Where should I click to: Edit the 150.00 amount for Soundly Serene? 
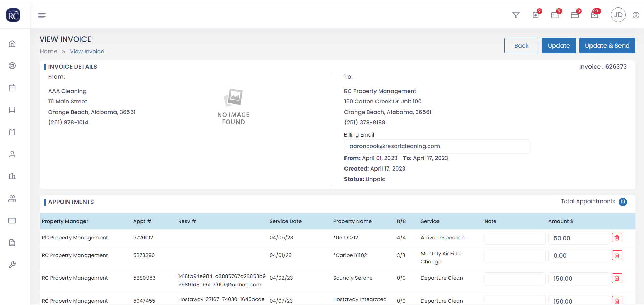[x=578, y=279]
